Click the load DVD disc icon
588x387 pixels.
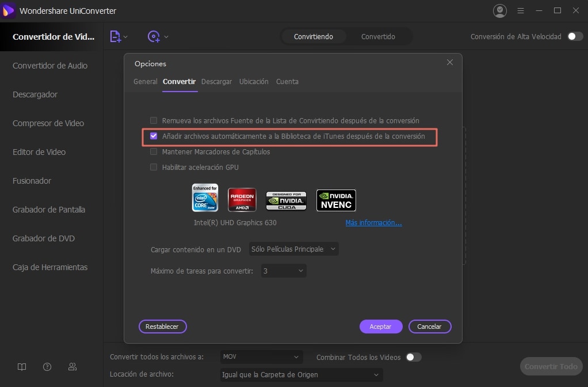pos(154,36)
